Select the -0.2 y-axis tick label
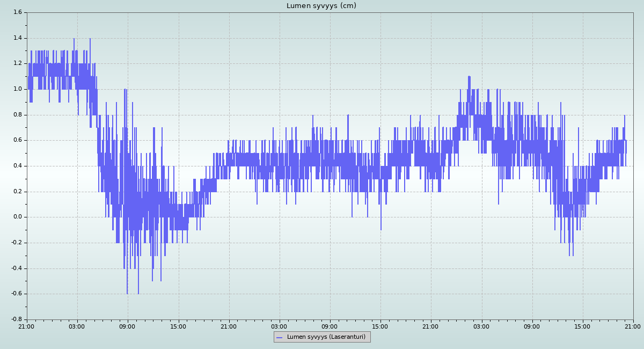This screenshot has width=644, height=349. pos(16,243)
